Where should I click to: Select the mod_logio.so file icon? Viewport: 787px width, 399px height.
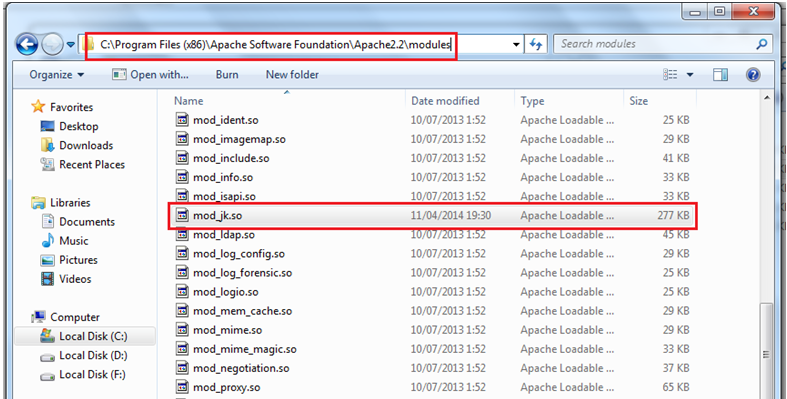[x=182, y=292]
